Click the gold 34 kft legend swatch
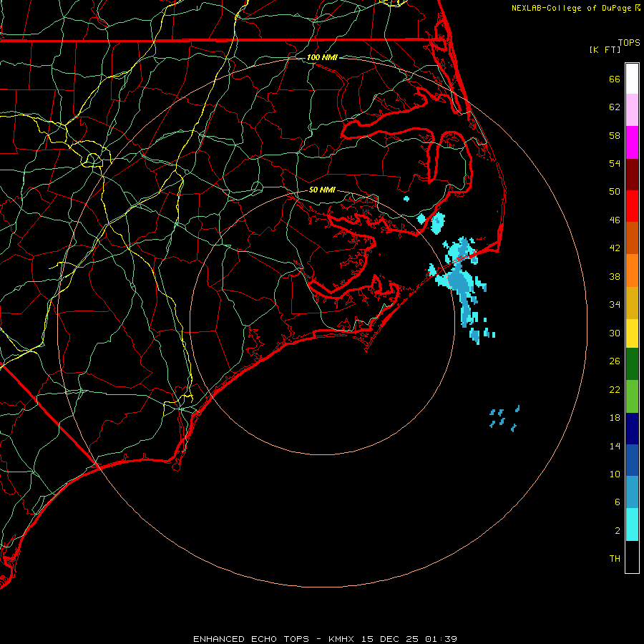The image size is (644, 644). pos(632,302)
